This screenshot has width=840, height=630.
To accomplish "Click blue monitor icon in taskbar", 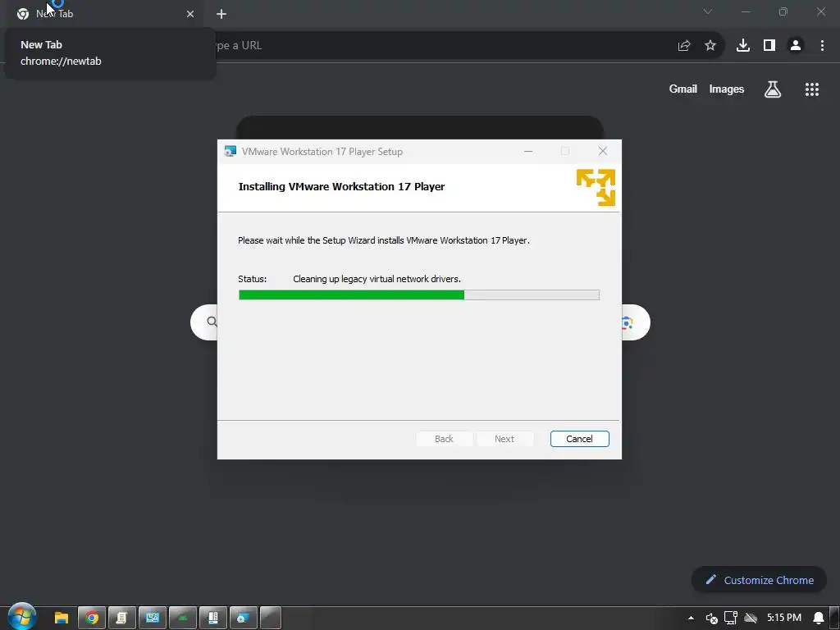I will [153, 619].
